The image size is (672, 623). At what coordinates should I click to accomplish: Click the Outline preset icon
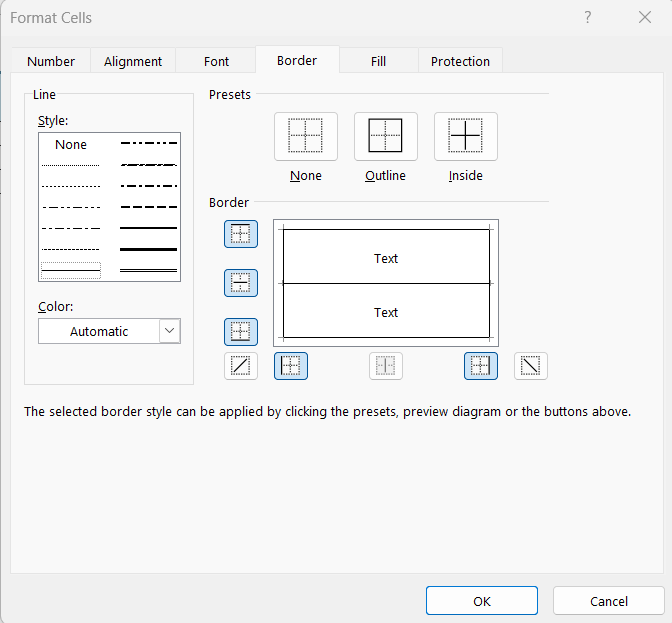click(385, 136)
